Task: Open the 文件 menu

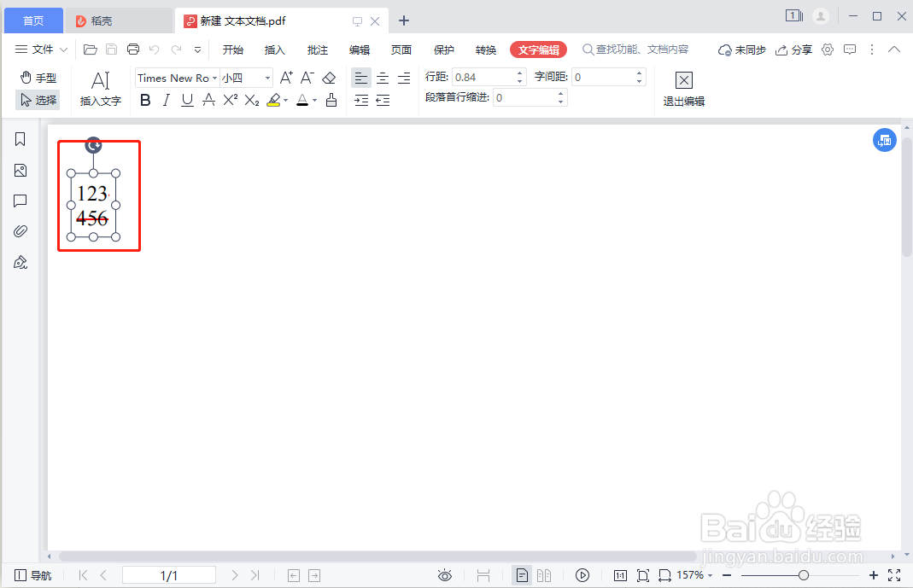Action: (40, 49)
